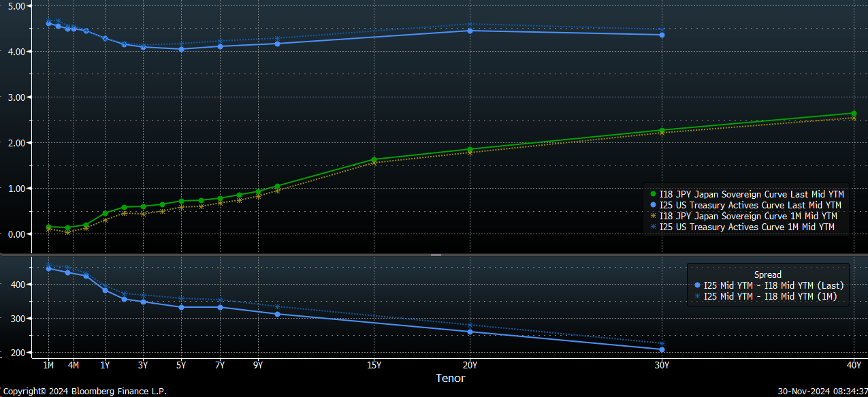Click US Treasury Last data point at 5Y
The width and height of the screenshot is (868, 397).
coord(181,49)
